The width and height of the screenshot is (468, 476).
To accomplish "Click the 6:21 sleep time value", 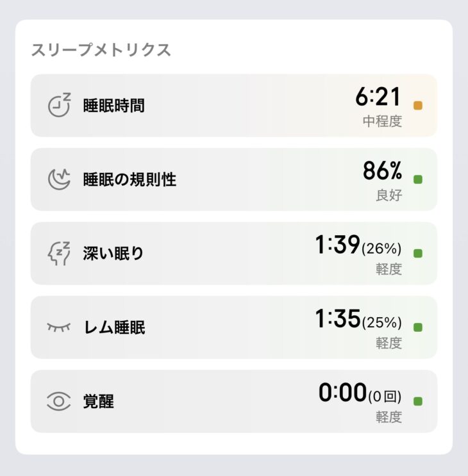I will 378,97.
